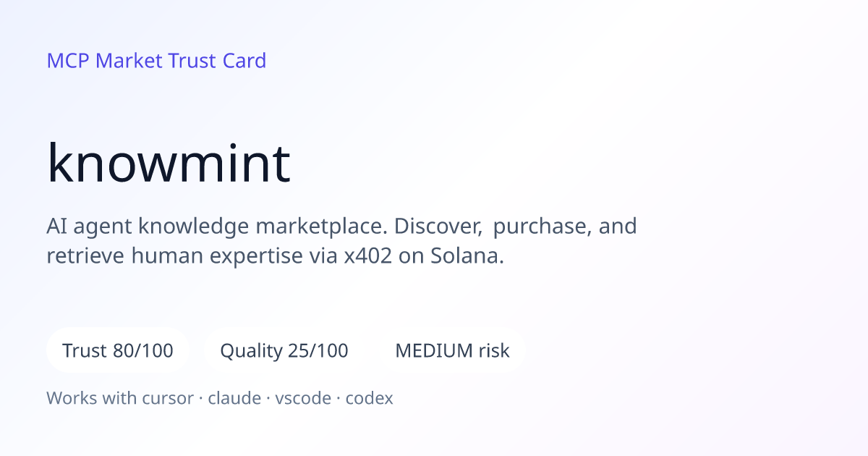Click the word codex in compatibility list
This screenshot has height=456, width=868.
(x=370, y=398)
